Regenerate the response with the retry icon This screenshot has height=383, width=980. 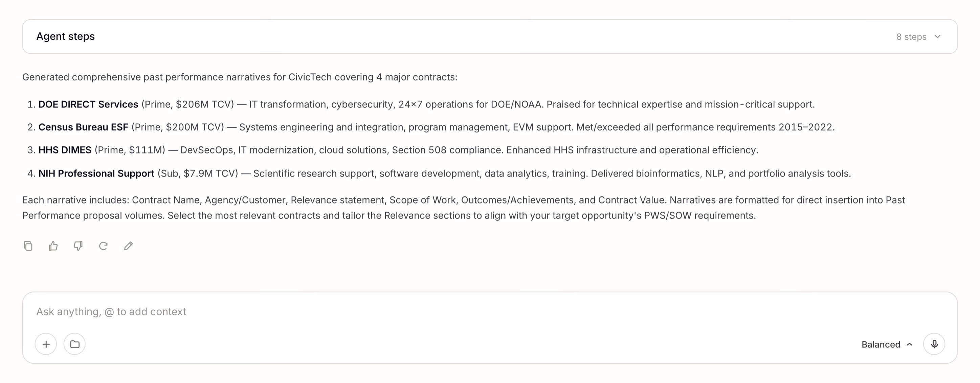pyautogui.click(x=103, y=246)
